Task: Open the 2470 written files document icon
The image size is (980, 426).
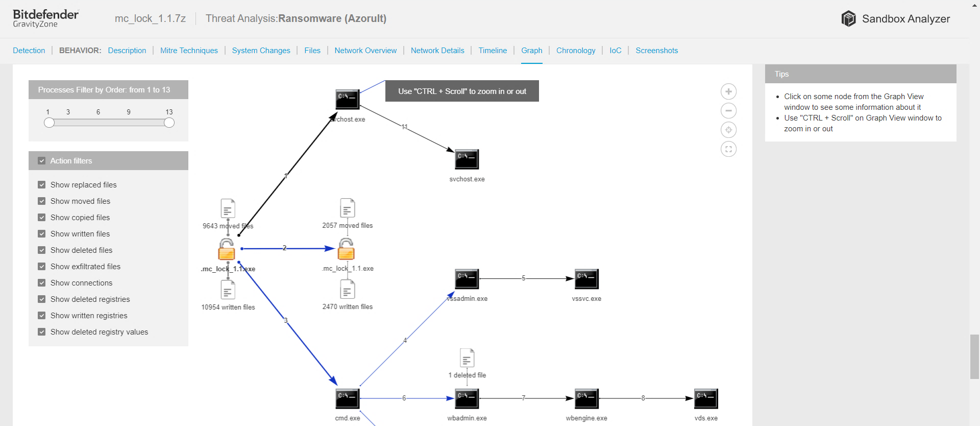Action: click(348, 289)
